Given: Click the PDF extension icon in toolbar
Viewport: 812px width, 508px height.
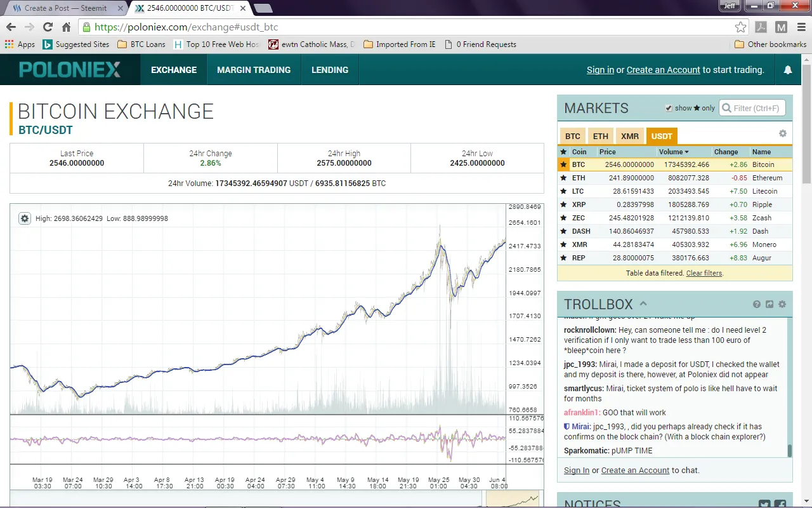Looking at the screenshot, I should pos(761,27).
